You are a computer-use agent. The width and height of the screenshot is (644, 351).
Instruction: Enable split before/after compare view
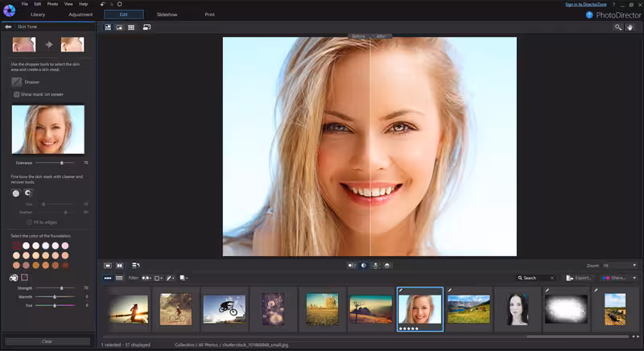pos(364,266)
